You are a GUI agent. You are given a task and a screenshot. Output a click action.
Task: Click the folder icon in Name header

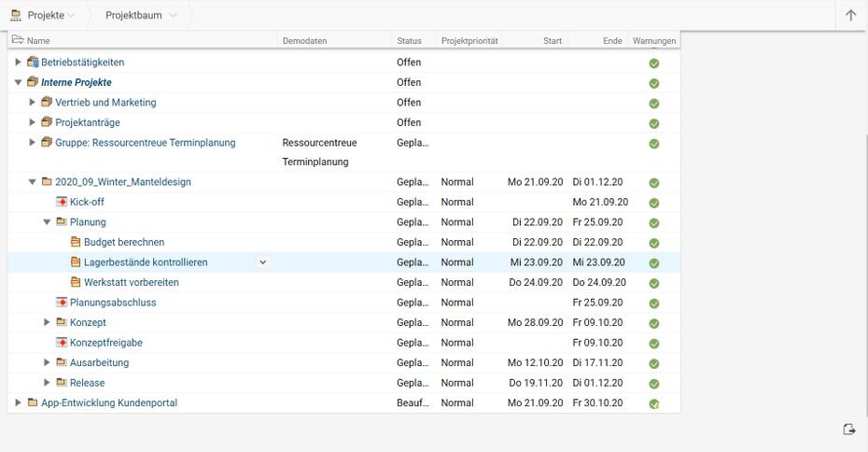point(18,40)
